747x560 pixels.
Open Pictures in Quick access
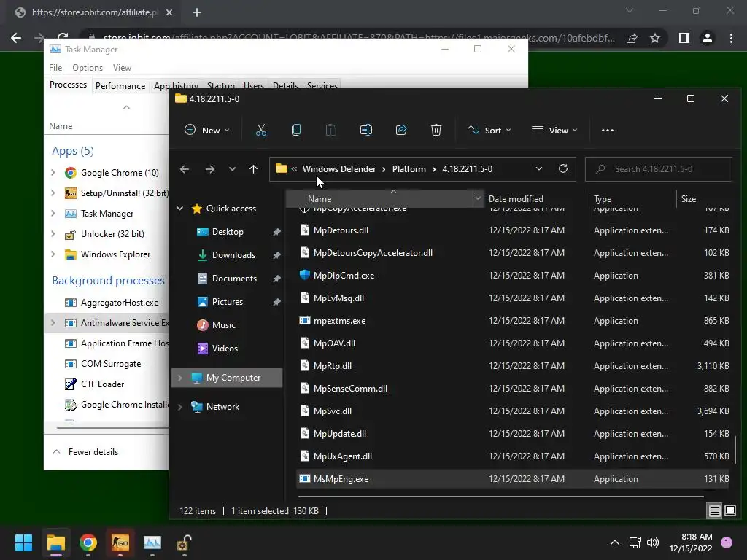pos(228,302)
